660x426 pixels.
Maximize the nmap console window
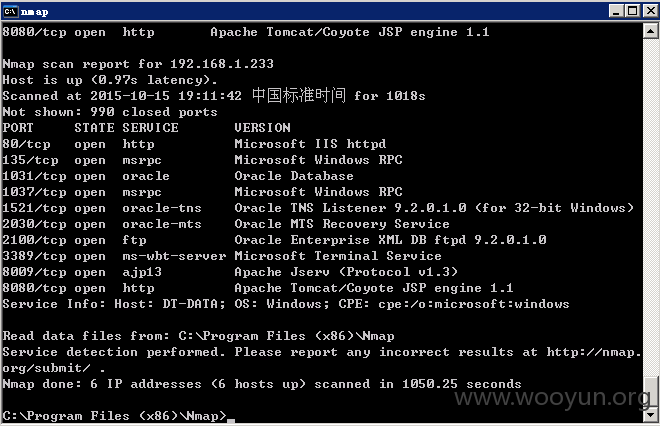[632, 11]
